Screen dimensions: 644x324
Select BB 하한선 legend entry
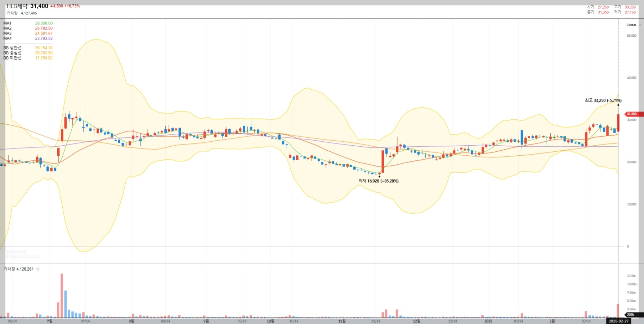(13, 58)
